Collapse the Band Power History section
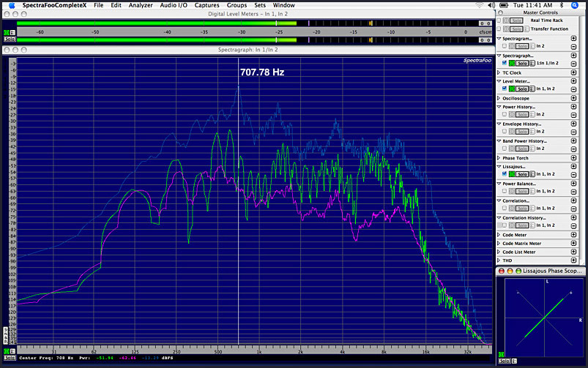Viewport: 588px width, 368px height. (x=499, y=141)
